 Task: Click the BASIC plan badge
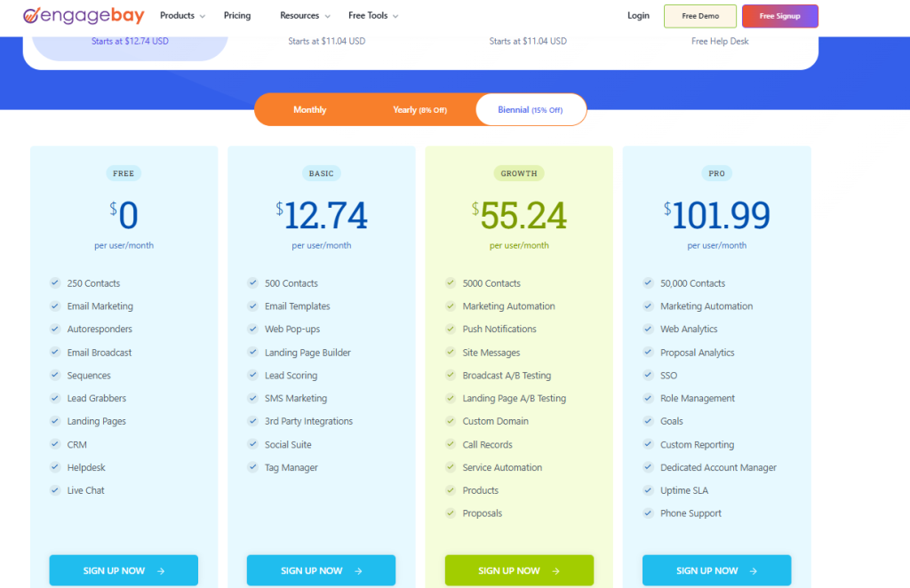tap(322, 173)
